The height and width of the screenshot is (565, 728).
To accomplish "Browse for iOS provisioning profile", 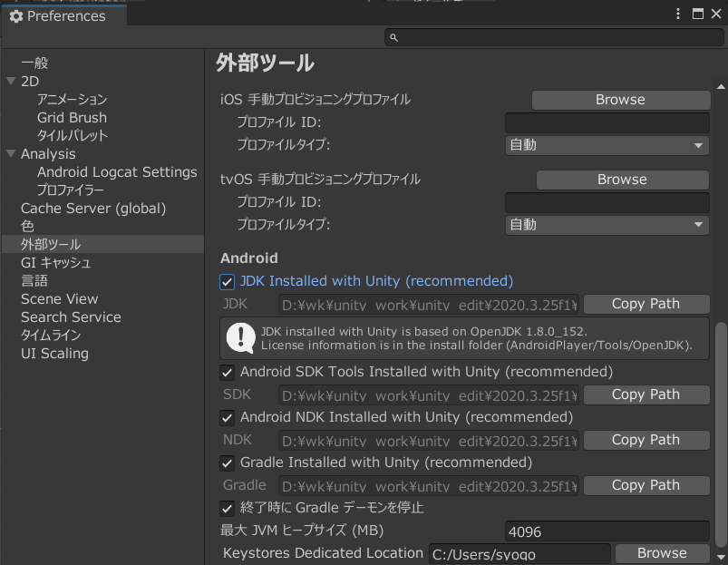I will point(621,100).
